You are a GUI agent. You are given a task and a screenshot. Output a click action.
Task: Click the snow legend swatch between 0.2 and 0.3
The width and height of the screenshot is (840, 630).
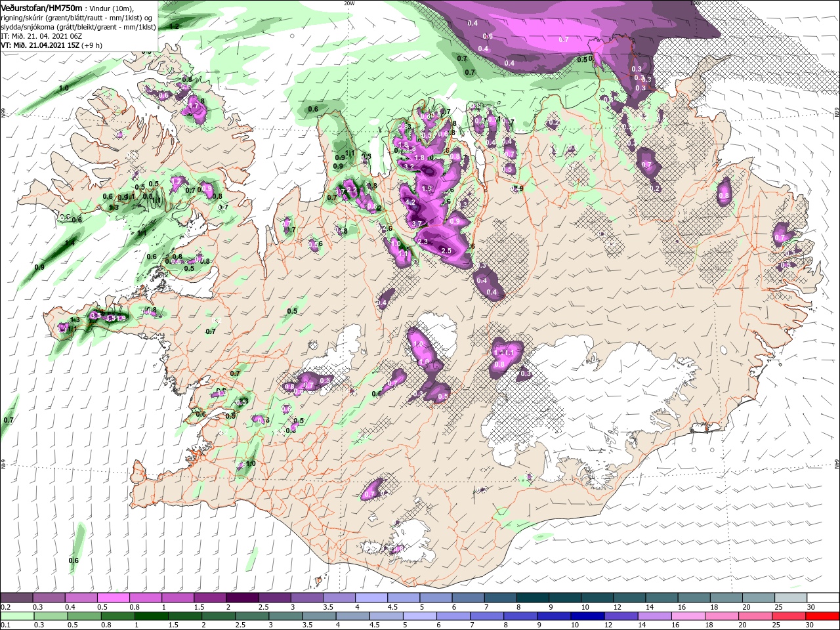pyautogui.click(x=18, y=598)
